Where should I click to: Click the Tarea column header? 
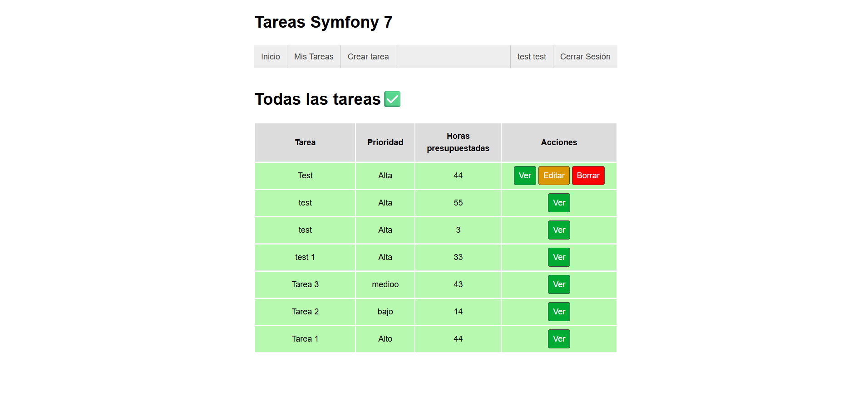point(305,142)
